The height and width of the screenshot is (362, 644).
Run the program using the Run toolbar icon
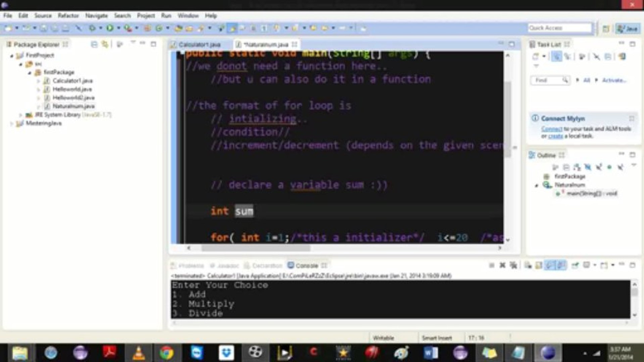click(110, 27)
